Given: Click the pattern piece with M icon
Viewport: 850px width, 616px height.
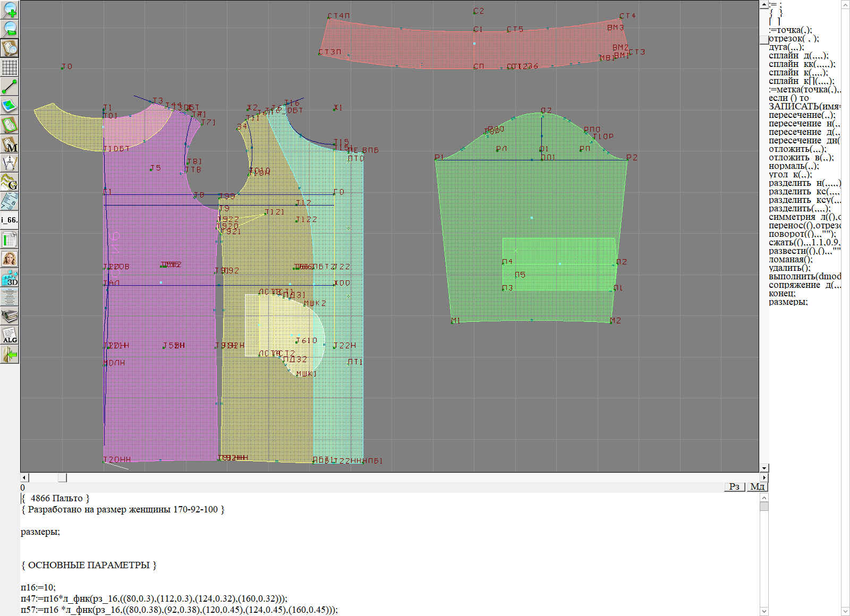Looking at the screenshot, I should coord(10,144).
